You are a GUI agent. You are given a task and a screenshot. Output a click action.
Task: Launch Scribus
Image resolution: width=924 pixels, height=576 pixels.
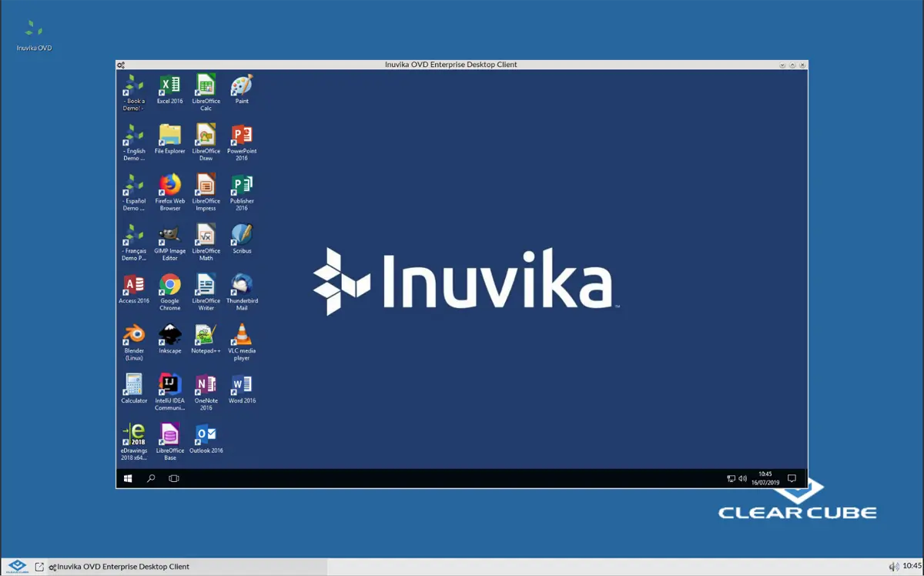click(x=242, y=239)
